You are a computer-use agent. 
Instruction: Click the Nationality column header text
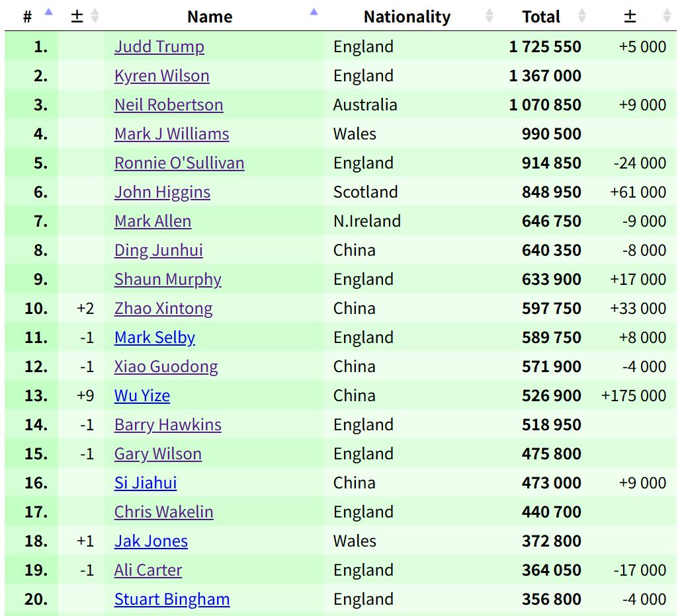[407, 17]
